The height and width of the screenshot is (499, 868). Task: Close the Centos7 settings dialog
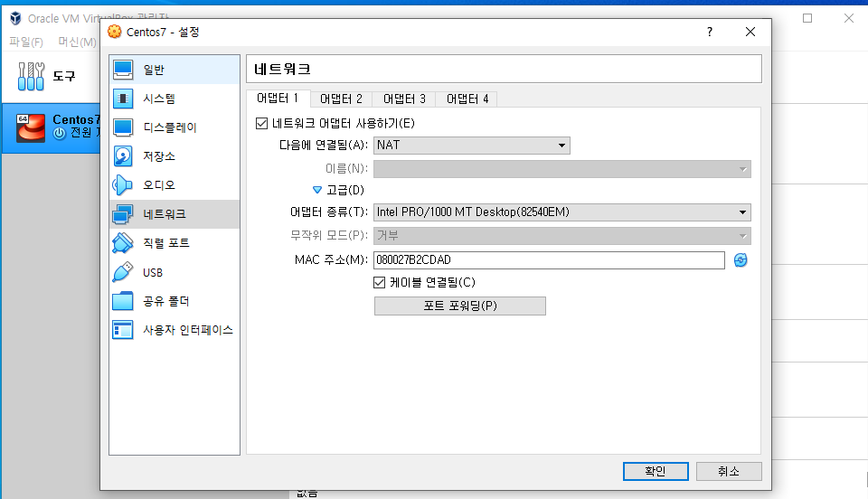coord(750,32)
